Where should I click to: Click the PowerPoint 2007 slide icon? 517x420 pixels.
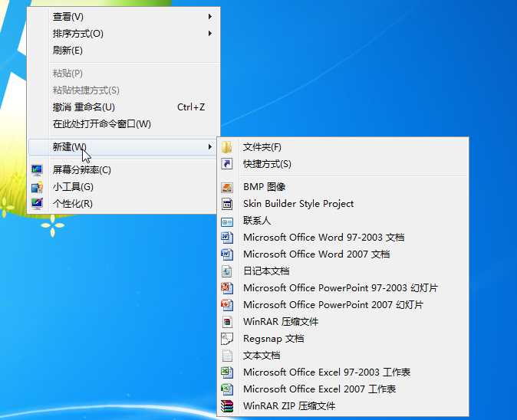(x=227, y=305)
